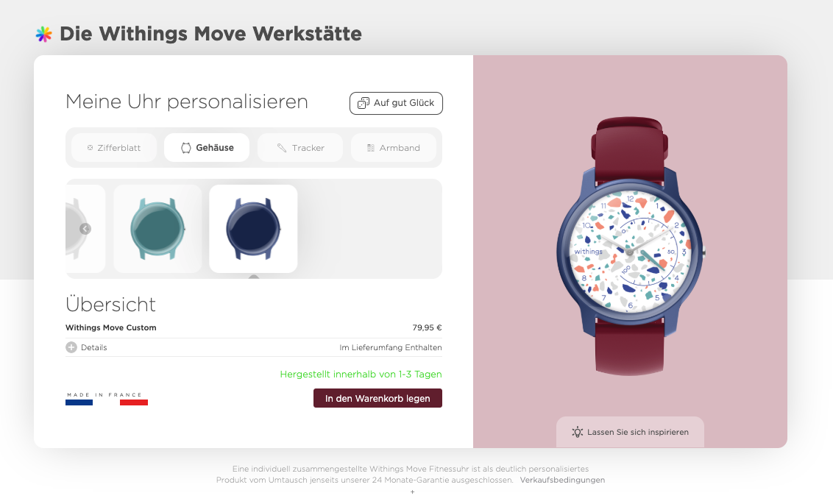Click the dial icon beside Zifferblatt
The image size is (833, 504).
(91, 148)
